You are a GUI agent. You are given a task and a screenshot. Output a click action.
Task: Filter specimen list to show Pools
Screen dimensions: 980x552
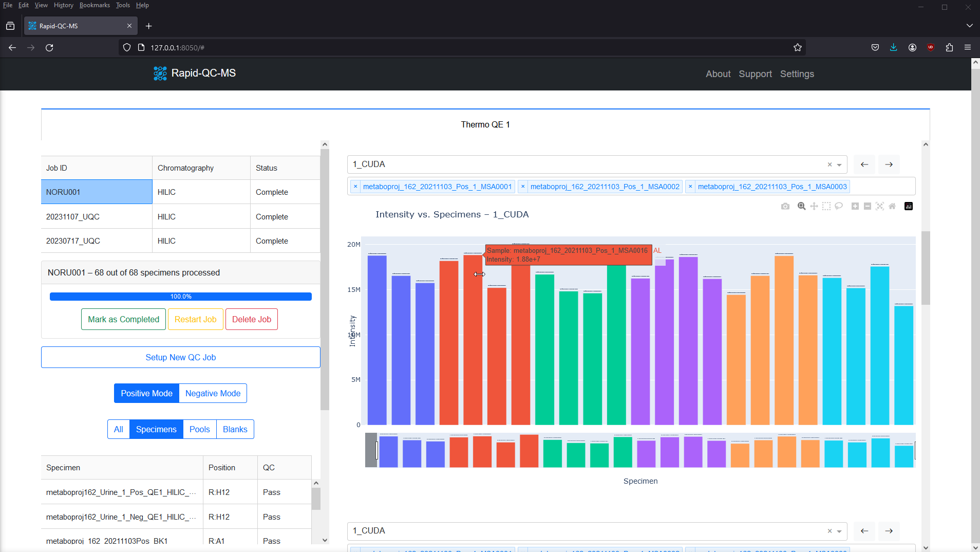coord(199,429)
